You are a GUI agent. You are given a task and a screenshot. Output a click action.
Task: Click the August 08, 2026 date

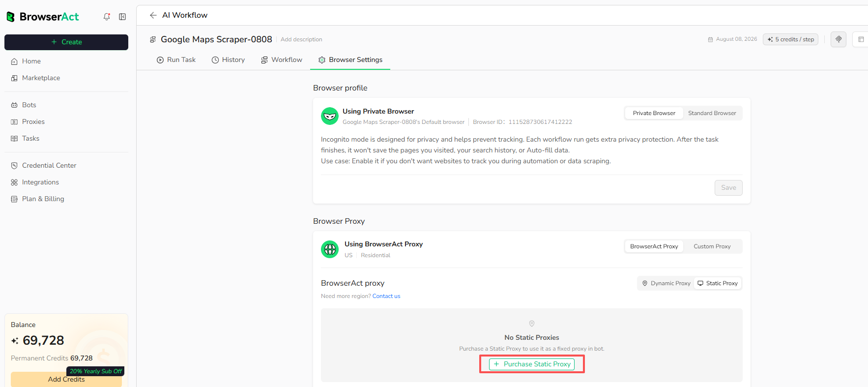click(x=736, y=39)
